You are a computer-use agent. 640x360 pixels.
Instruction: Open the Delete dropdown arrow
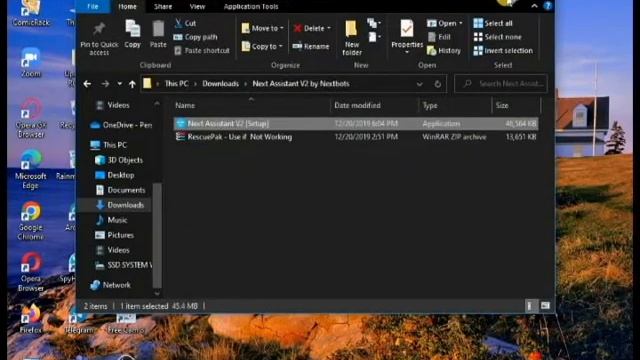click(329, 28)
